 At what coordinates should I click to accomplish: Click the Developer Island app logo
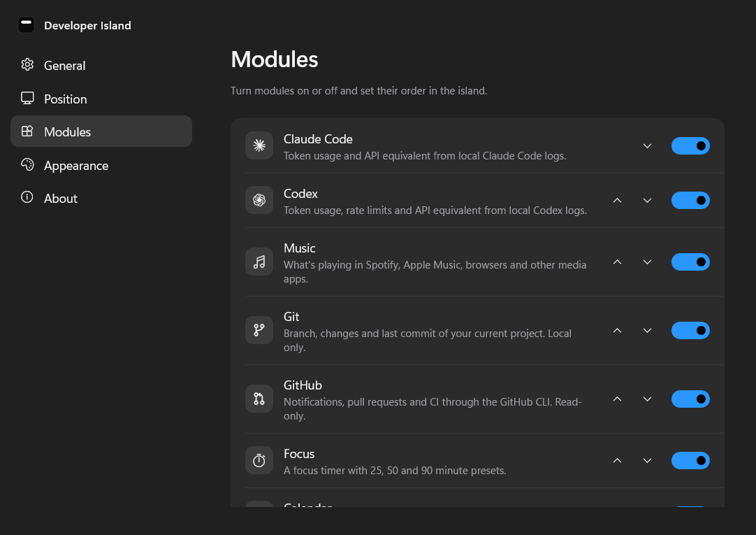tap(26, 24)
